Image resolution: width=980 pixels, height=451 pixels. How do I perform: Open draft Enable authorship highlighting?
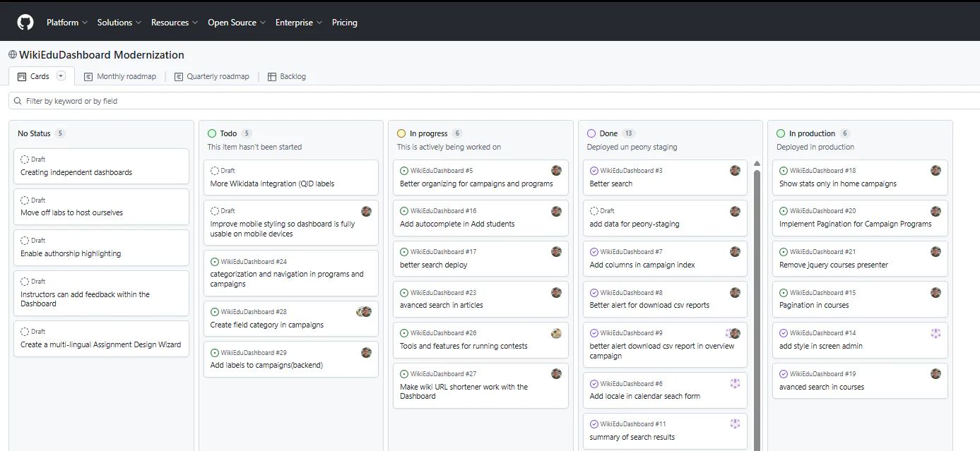pyautogui.click(x=71, y=253)
